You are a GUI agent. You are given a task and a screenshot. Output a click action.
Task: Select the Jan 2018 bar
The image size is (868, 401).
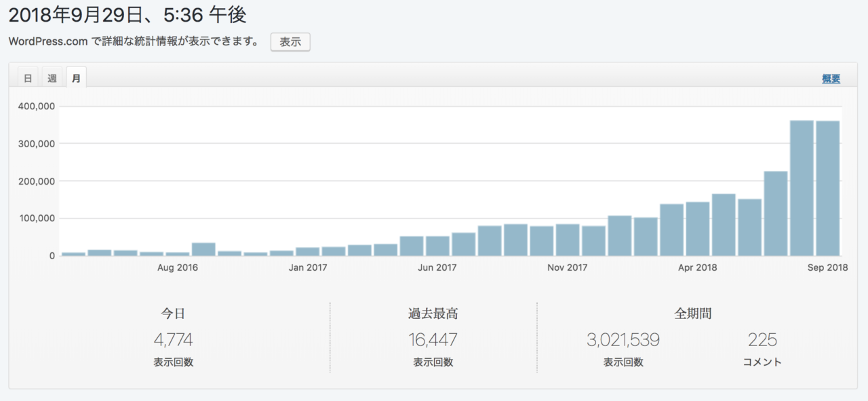tap(620, 236)
